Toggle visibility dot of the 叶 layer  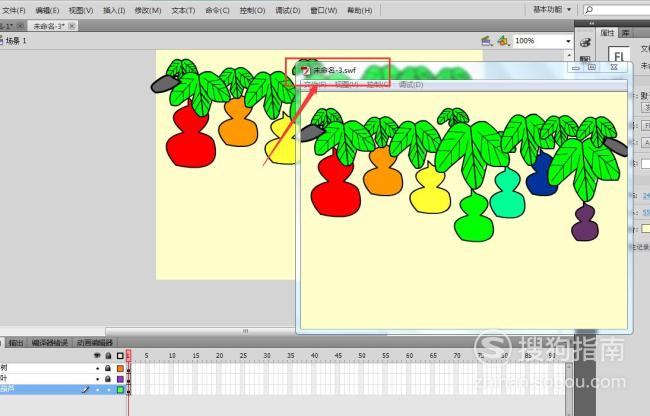coord(98,379)
